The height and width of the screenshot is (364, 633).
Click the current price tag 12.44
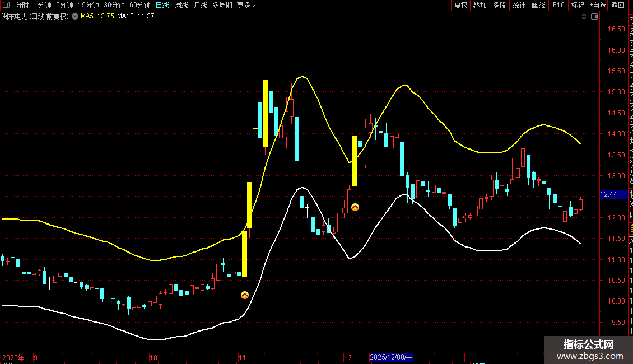(614, 194)
